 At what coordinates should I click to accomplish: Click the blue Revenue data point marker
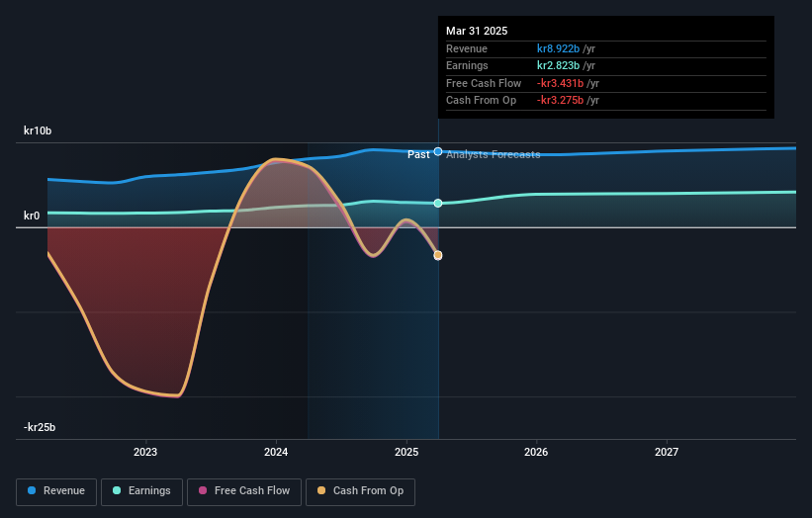438,151
